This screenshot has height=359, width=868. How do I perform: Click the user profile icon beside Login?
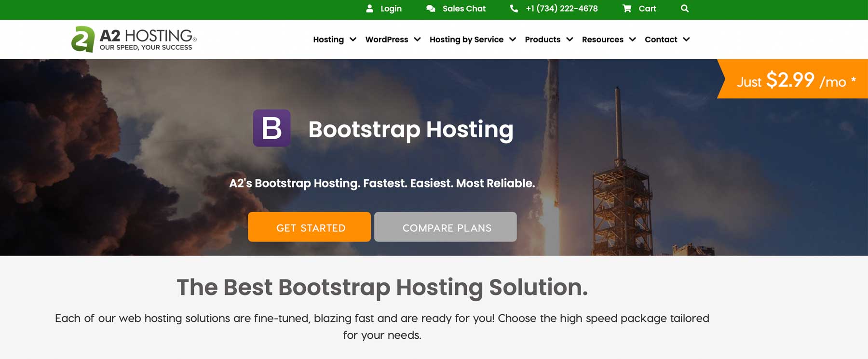369,9
